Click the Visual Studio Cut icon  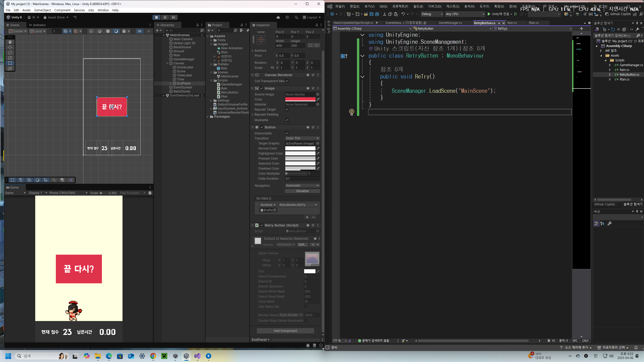point(385,14)
